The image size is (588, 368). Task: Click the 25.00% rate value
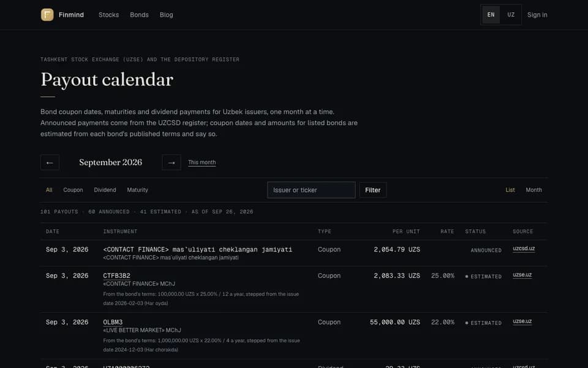point(442,275)
